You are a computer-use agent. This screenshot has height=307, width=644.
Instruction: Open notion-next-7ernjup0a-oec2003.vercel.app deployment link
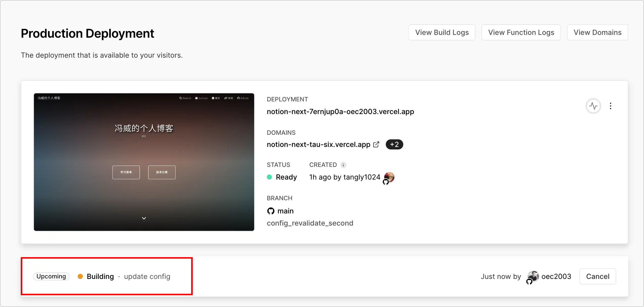click(x=340, y=112)
